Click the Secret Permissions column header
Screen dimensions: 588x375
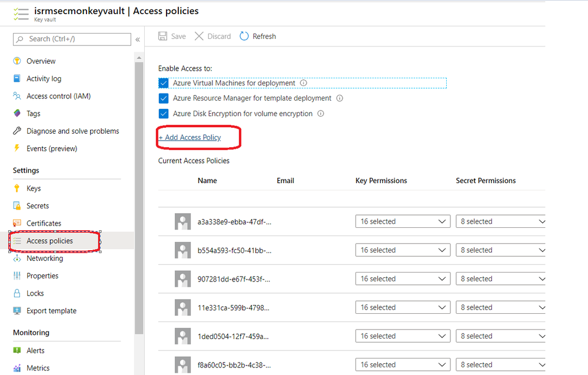486,180
